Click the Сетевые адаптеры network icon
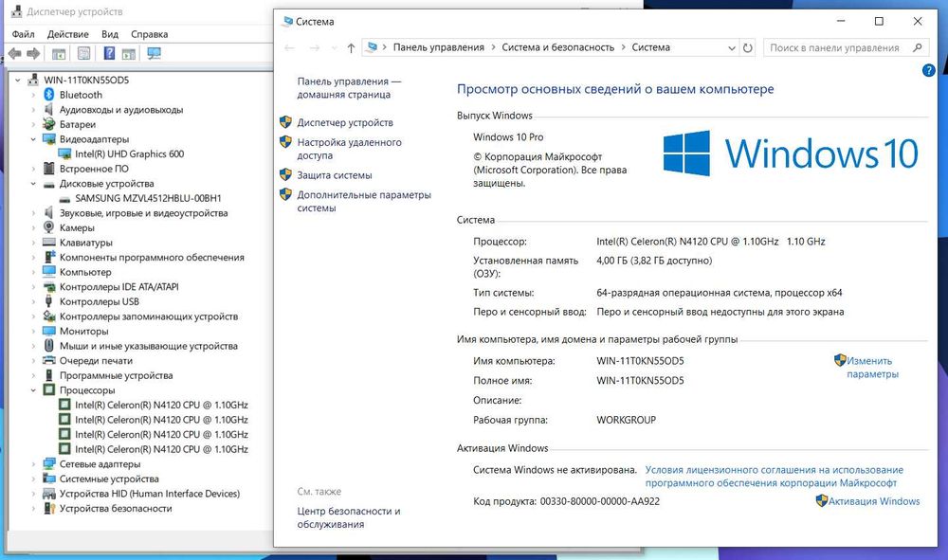The width and height of the screenshot is (948, 560). pos(49,464)
